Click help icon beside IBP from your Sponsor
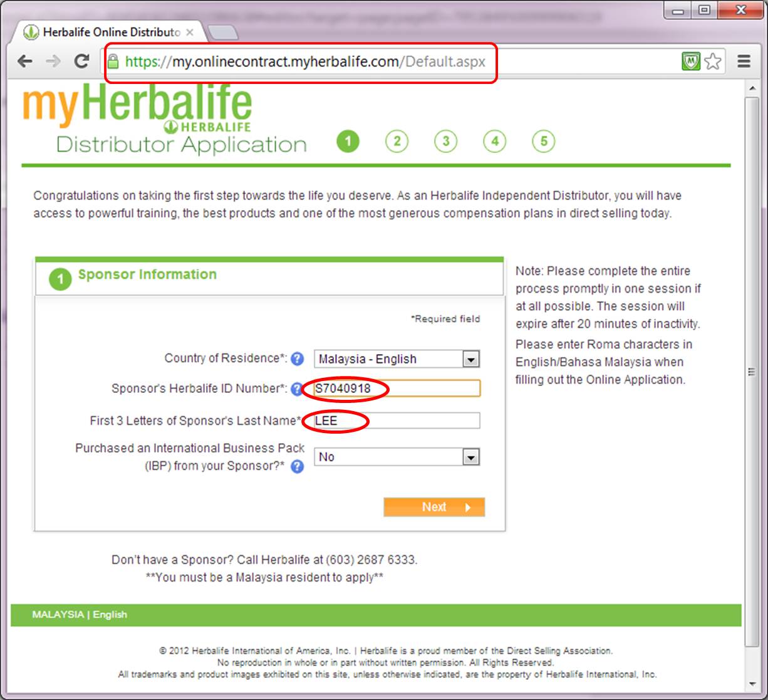The height and width of the screenshot is (700, 768). click(x=298, y=466)
